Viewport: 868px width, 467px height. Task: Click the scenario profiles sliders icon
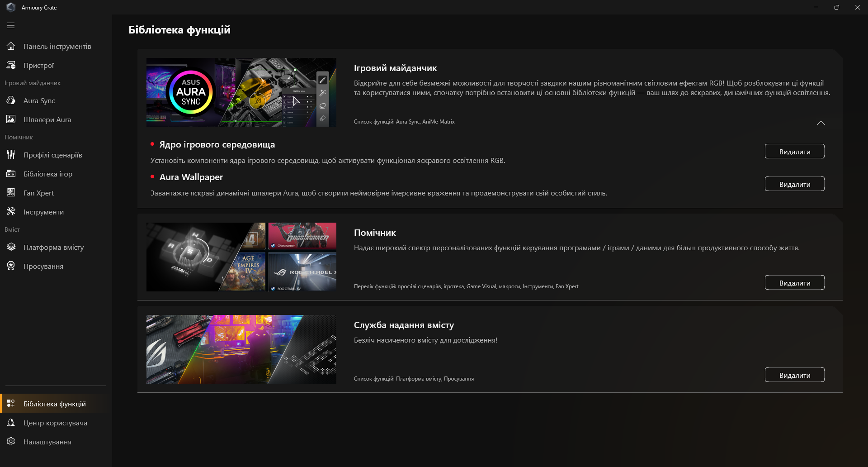[11, 155]
